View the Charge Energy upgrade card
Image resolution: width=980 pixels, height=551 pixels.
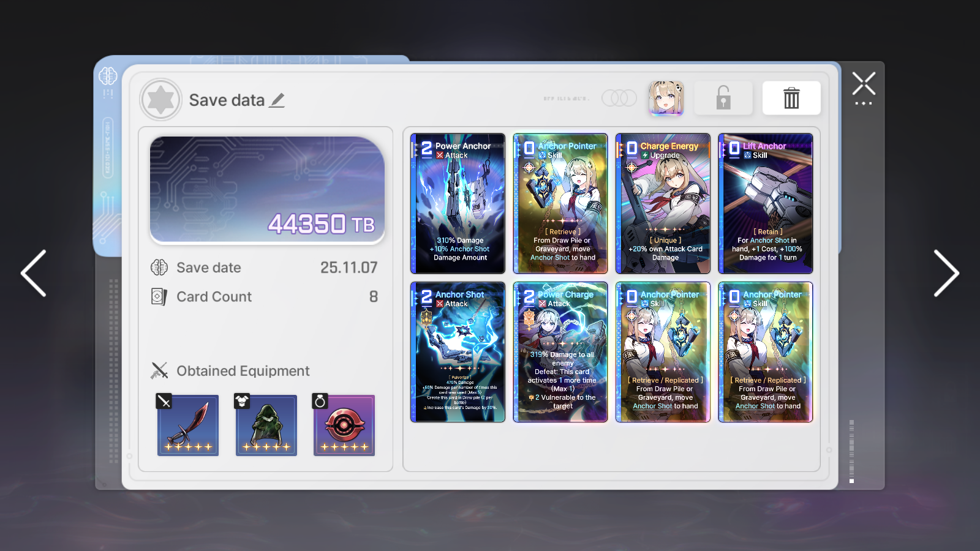click(663, 203)
